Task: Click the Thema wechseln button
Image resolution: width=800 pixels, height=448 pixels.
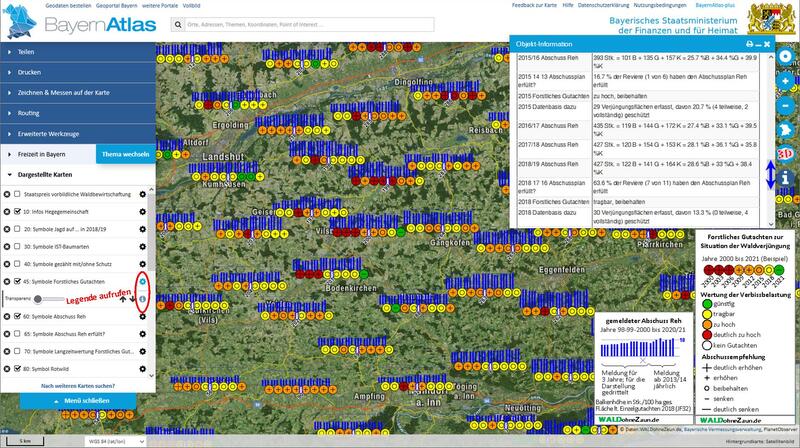Action: [126, 155]
